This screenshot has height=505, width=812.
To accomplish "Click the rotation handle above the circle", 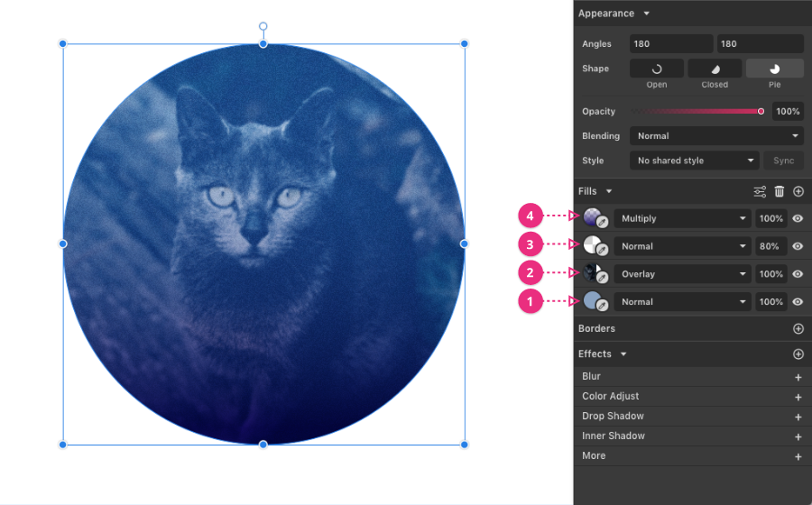I will pyautogui.click(x=263, y=26).
